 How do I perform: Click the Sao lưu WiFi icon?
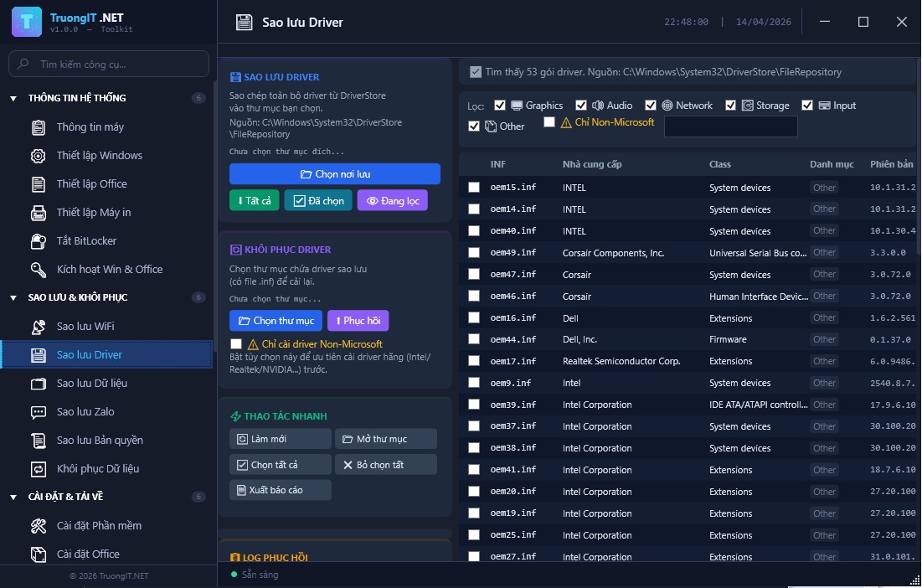[x=39, y=327]
